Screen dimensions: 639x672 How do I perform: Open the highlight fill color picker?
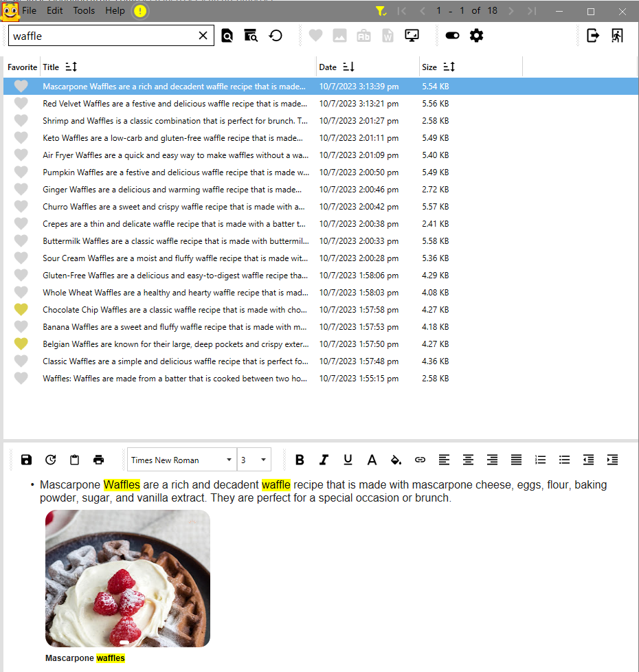(396, 460)
